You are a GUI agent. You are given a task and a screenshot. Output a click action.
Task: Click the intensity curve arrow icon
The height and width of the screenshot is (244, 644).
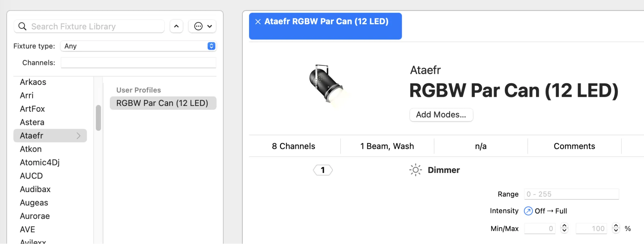[x=528, y=211]
